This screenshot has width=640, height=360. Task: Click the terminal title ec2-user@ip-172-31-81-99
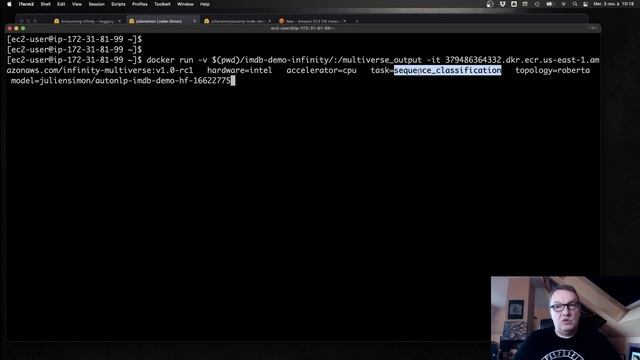click(302, 28)
